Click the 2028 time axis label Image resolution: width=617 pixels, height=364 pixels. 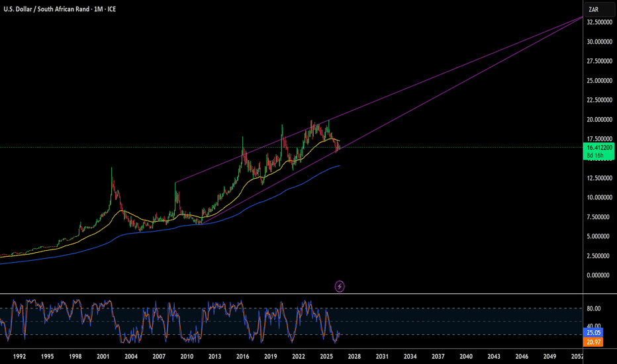[x=355, y=357]
